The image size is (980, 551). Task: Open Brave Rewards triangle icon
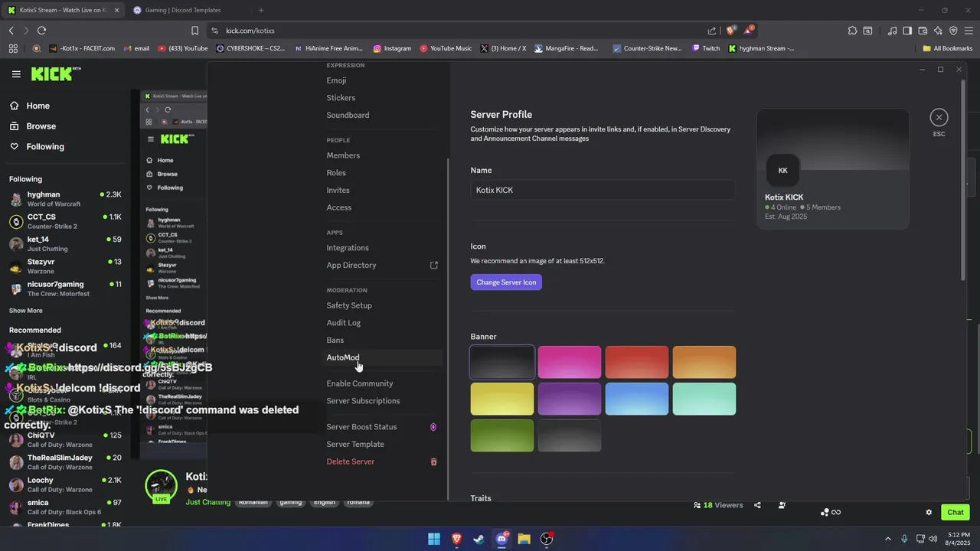[x=750, y=31]
